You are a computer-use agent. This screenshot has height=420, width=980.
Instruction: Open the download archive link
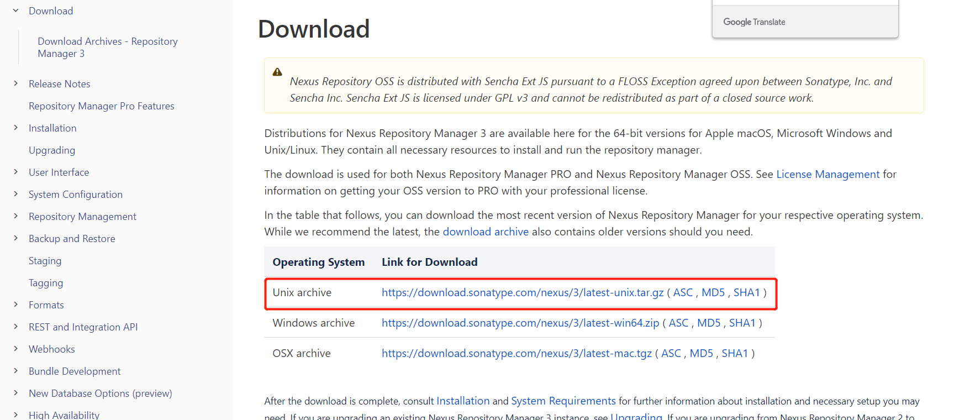pos(486,232)
